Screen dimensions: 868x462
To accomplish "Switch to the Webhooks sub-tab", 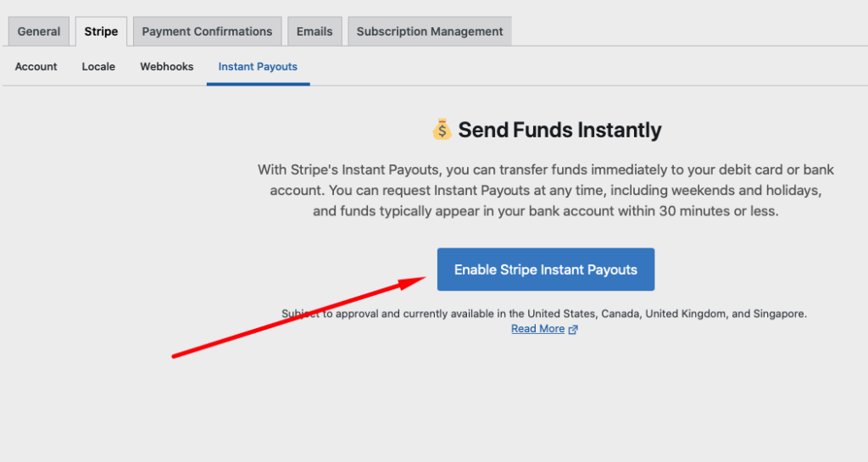I will (167, 66).
